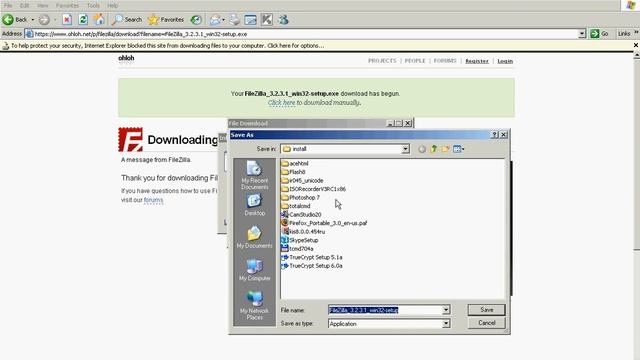Click the Save button in Save As dialog

tap(486, 310)
